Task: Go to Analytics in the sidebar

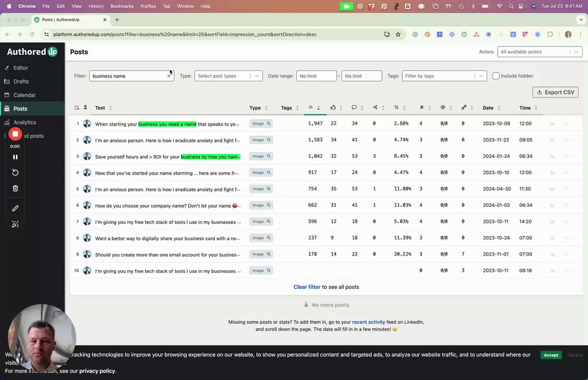Action: click(x=25, y=122)
